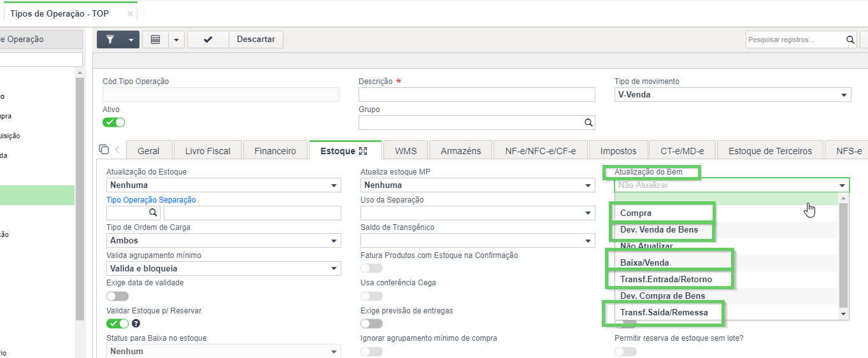Collapse the Atualização do Bem dropdown

pyautogui.click(x=843, y=185)
